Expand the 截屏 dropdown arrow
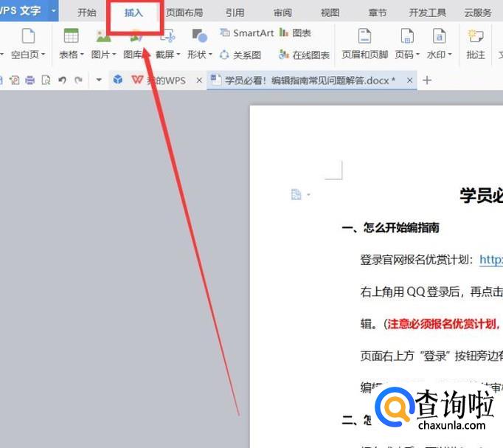503x448 pixels. click(178, 54)
